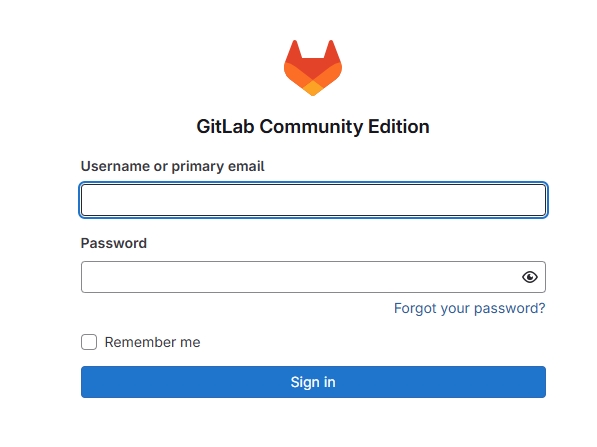
Task: Click the orange GitLab tanuki icon
Action: (313, 68)
